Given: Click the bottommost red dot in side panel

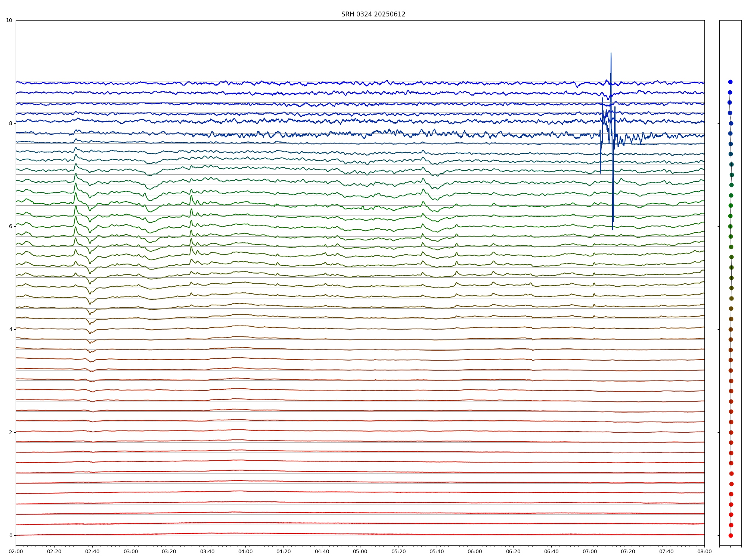Looking at the screenshot, I should (731, 535).
